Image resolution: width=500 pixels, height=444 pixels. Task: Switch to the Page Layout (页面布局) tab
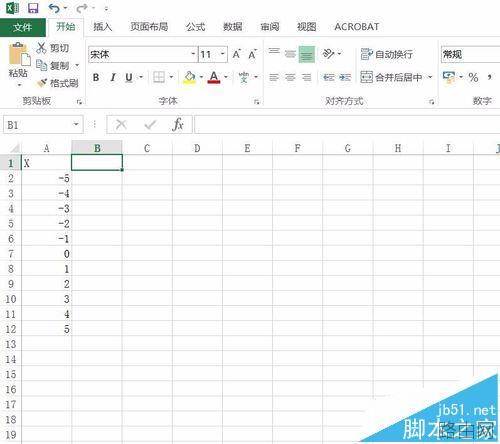pos(149,27)
